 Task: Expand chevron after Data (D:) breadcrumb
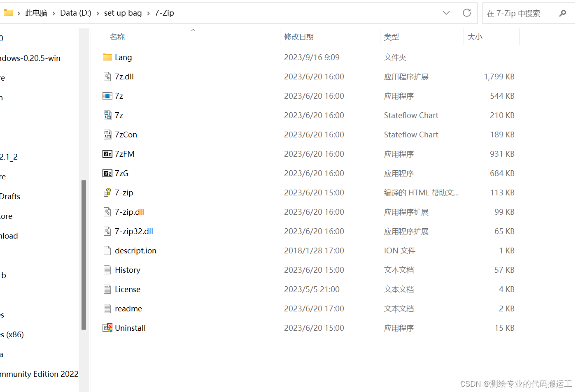pos(98,13)
